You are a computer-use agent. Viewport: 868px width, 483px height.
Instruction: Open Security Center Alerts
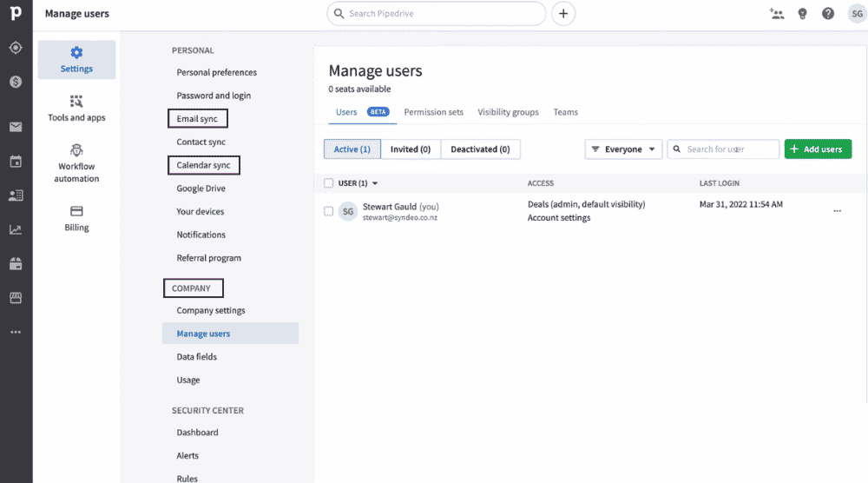[x=187, y=456]
